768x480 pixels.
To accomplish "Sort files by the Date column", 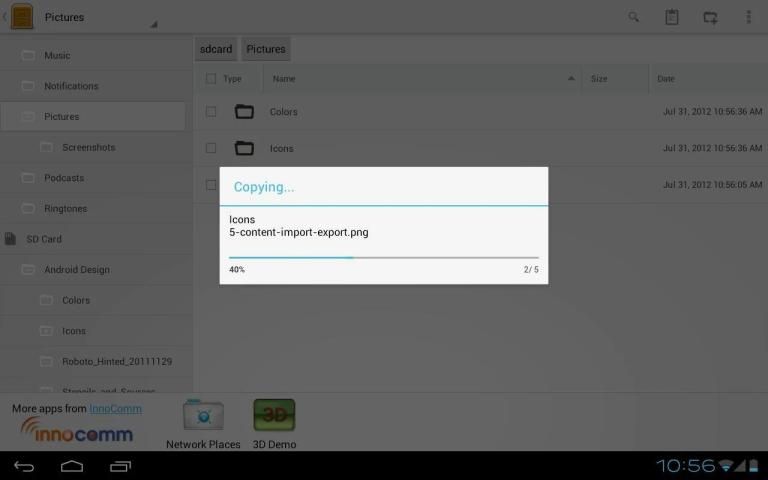I will tap(666, 78).
